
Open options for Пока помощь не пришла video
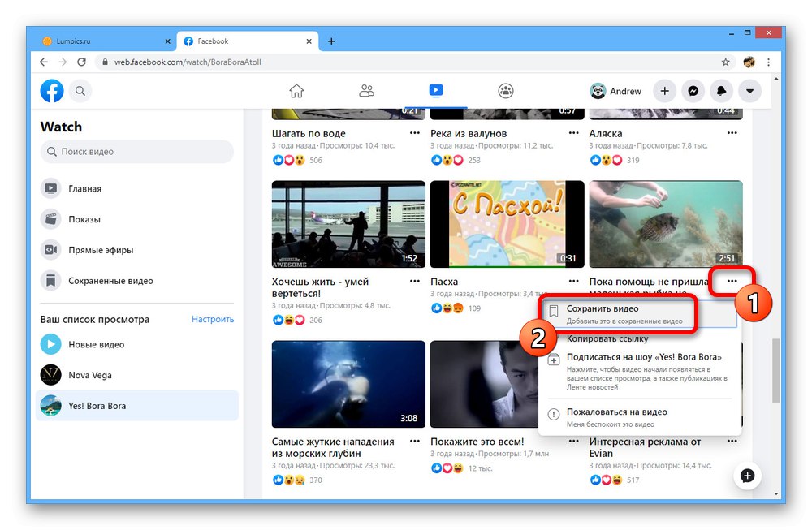[x=732, y=281]
